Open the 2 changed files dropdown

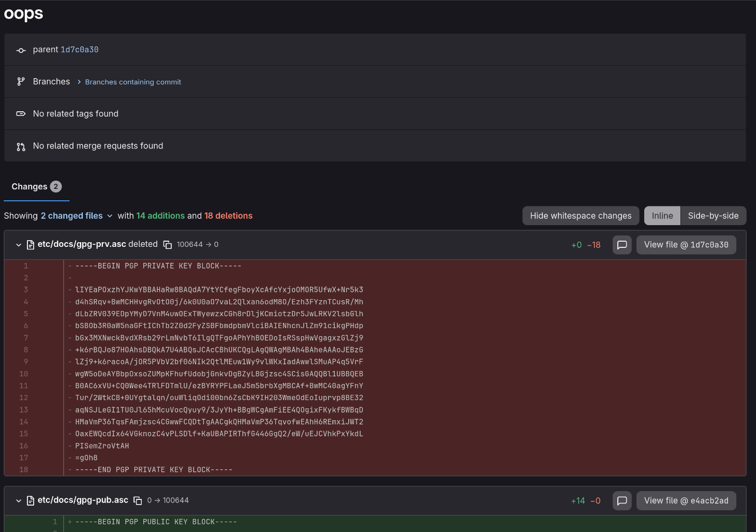(77, 216)
